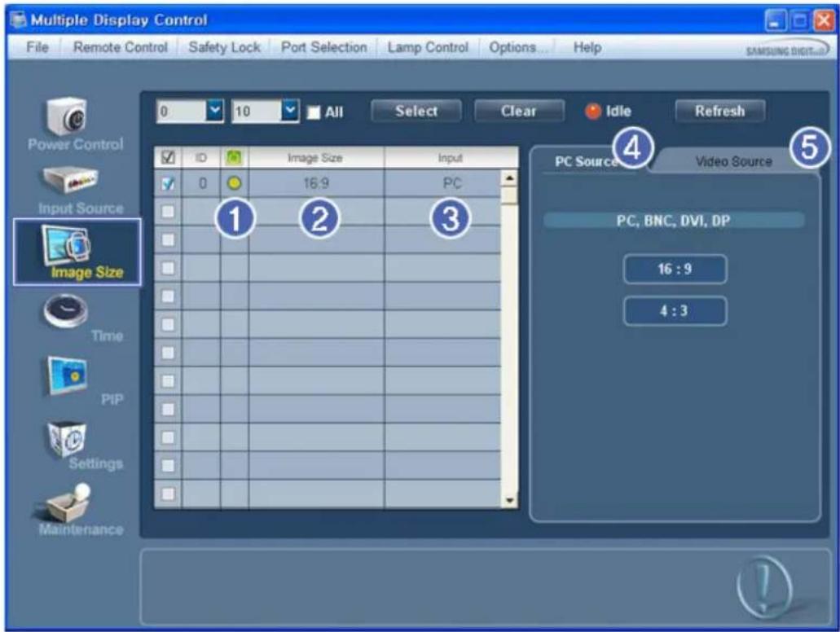
Task: Click the PC input cell for ID 0
Action: pos(442,184)
